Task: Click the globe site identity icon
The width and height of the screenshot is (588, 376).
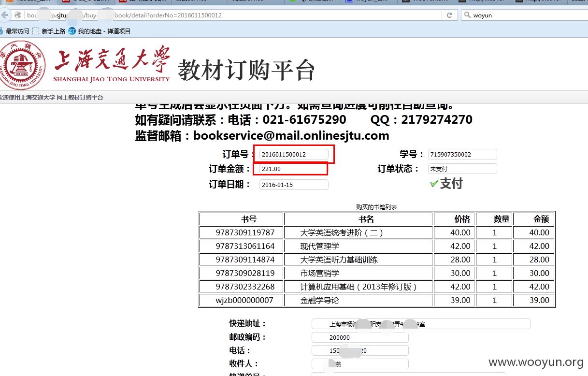Action: (18, 15)
